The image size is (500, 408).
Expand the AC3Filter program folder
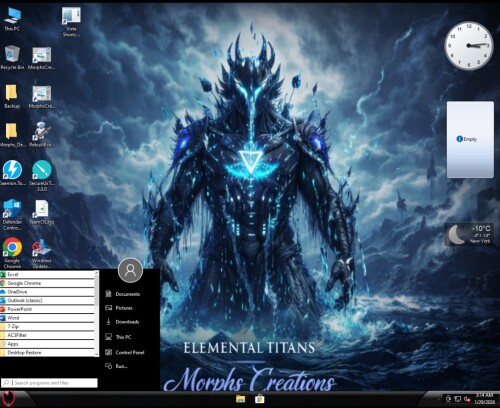point(47,335)
